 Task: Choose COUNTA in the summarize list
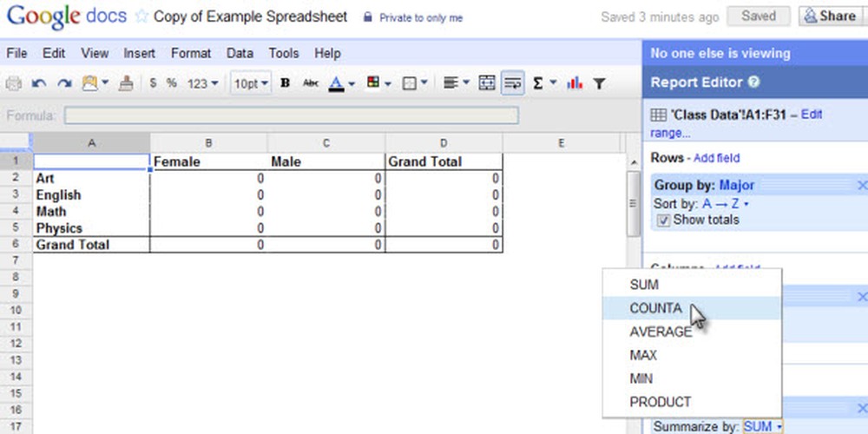(x=692, y=308)
